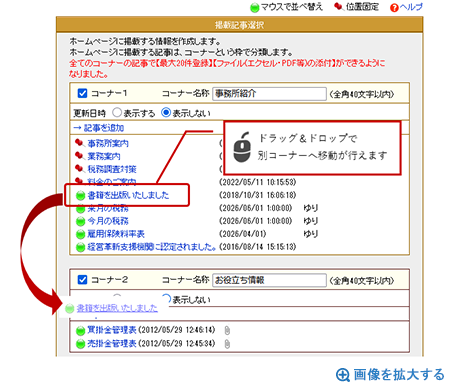The height and width of the screenshot is (386, 450).
Task: Click the green dot beside 雇用保険料率表
Action: click(80, 234)
